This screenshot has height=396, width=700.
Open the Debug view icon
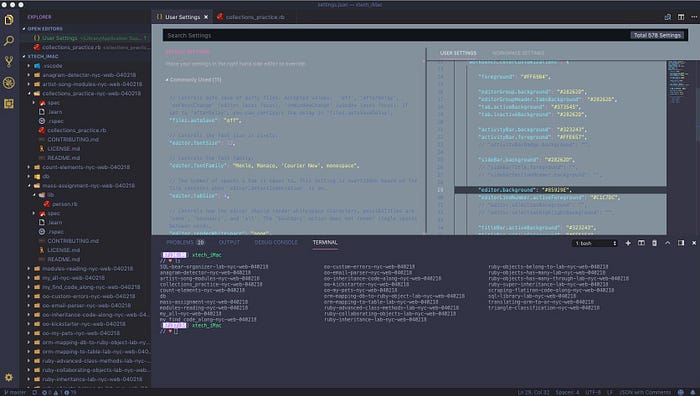[x=9, y=83]
